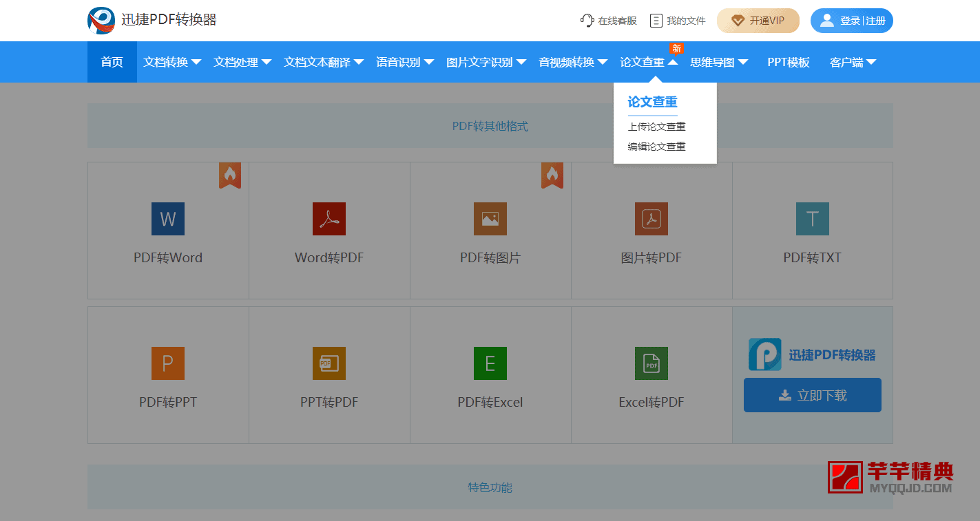Click the diamond icon on 开通VIP
The height and width of the screenshot is (521, 980).
738,21
